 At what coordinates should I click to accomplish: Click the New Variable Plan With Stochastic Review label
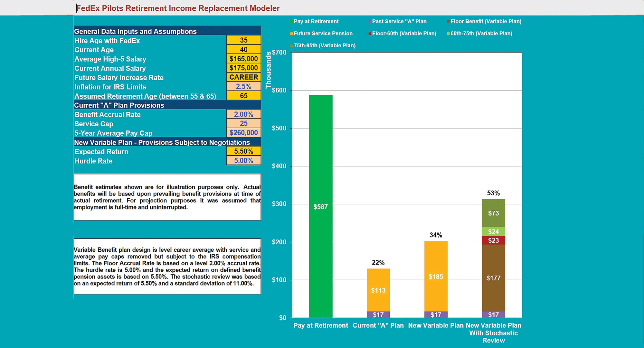click(x=493, y=333)
